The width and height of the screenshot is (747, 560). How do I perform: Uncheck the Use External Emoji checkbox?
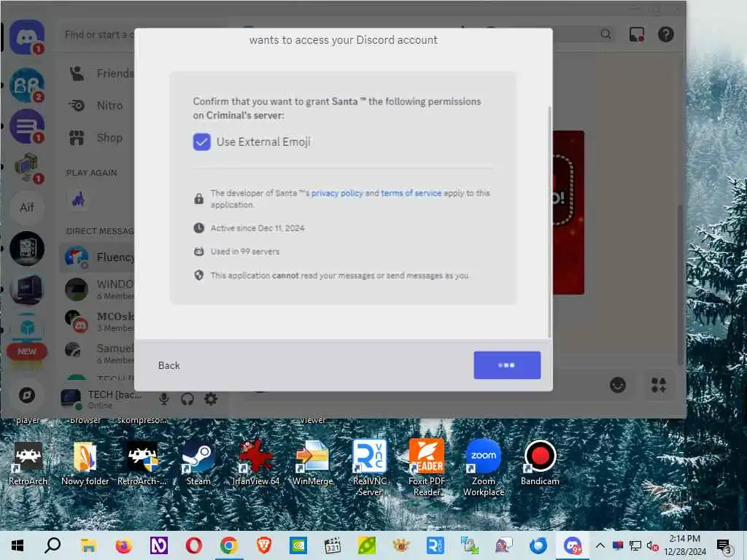coord(201,142)
